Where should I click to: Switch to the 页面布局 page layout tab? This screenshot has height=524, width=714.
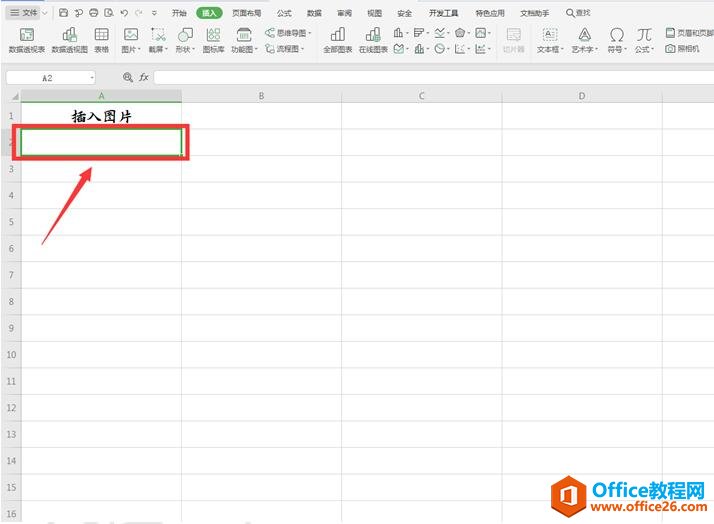click(x=246, y=13)
